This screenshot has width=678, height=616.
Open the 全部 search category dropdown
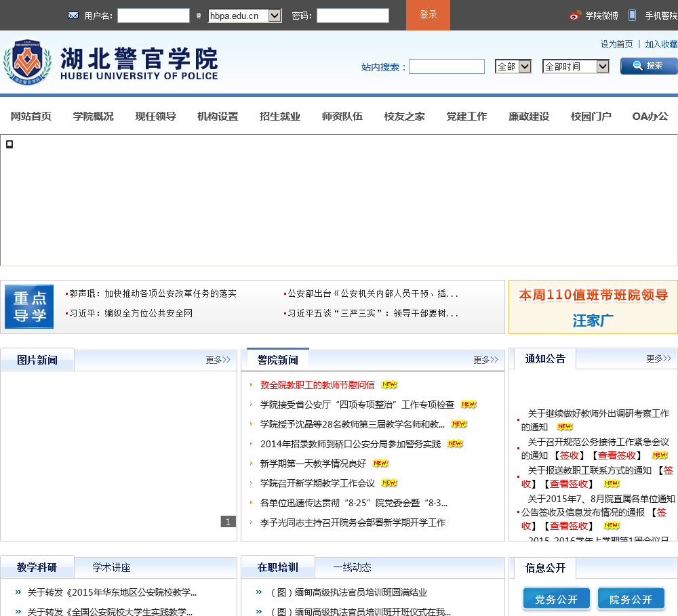[x=513, y=66]
